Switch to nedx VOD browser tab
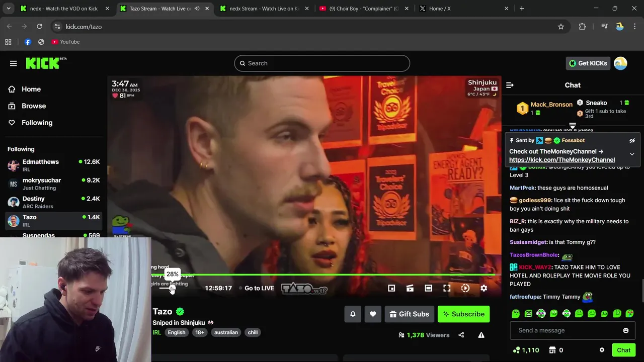The width and height of the screenshot is (644, 362). (x=64, y=9)
